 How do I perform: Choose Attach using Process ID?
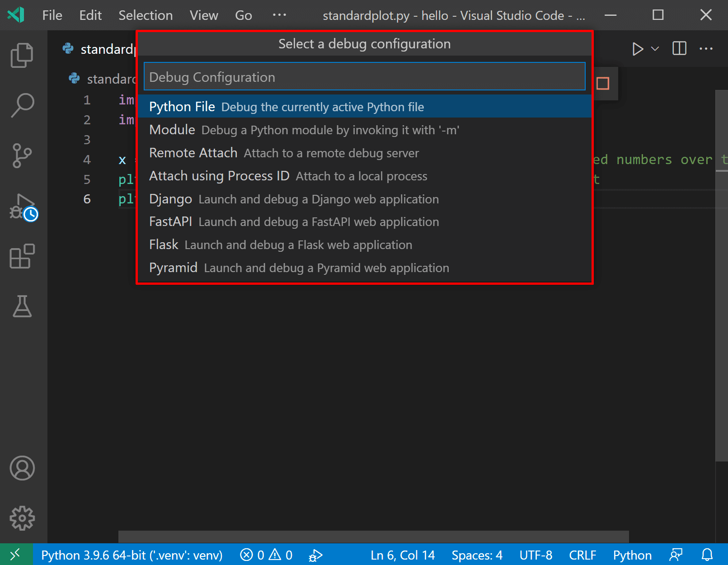[x=364, y=176]
